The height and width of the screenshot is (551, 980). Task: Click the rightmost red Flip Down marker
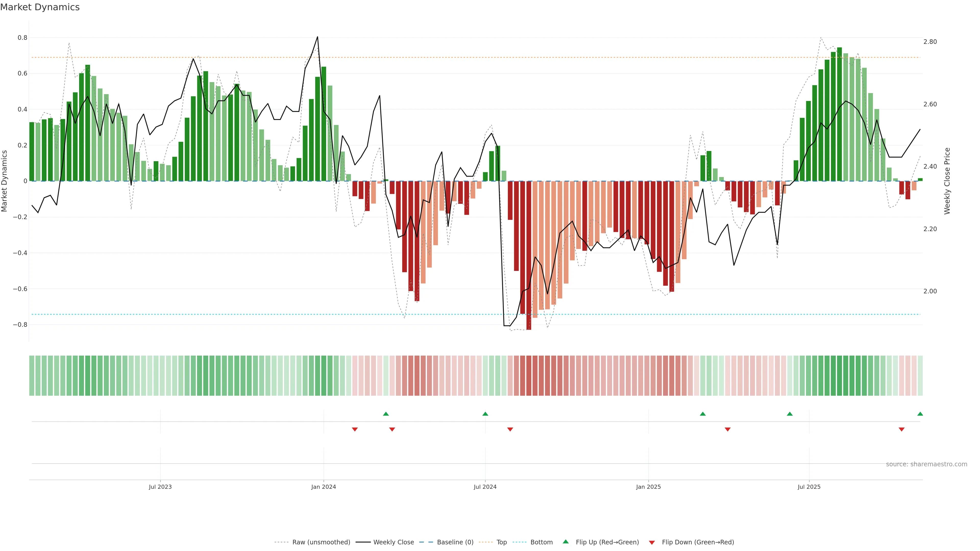901,429
